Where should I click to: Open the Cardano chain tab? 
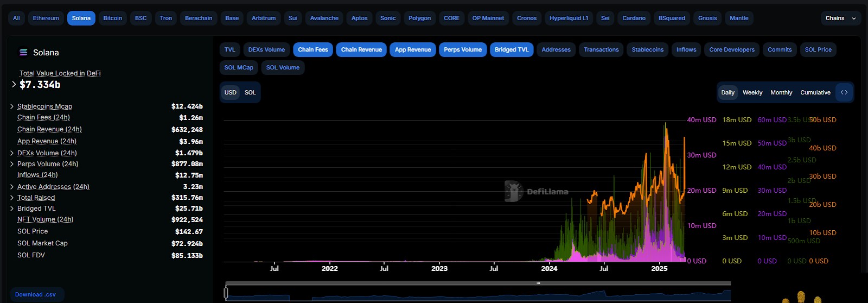tap(634, 18)
